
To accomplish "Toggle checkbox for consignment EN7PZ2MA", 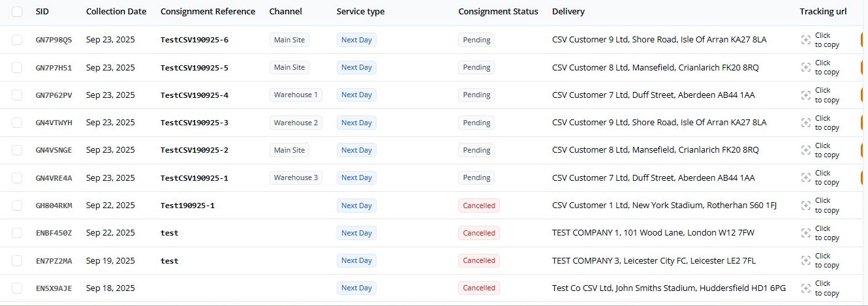I will (17, 260).
